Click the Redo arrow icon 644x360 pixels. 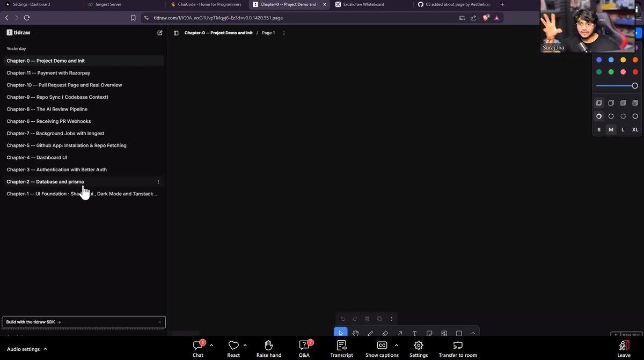click(x=355, y=319)
